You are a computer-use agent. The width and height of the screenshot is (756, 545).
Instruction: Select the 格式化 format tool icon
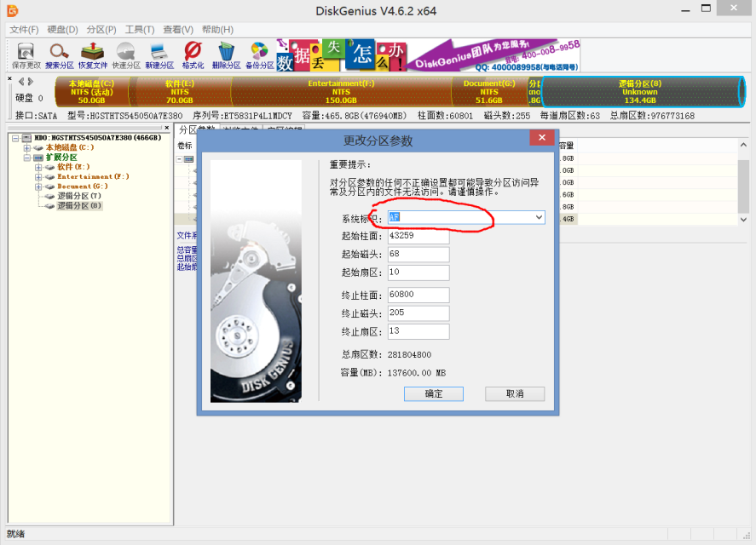(x=193, y=55)
